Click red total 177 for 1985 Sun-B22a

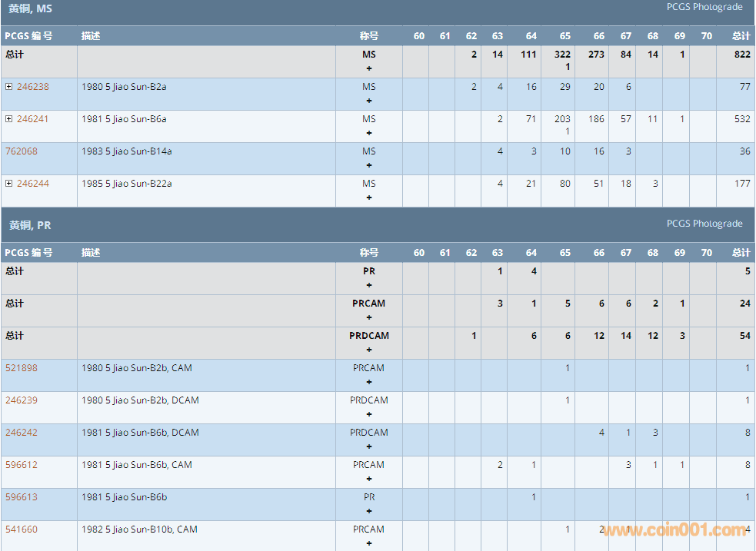click(x=742, y=184)
